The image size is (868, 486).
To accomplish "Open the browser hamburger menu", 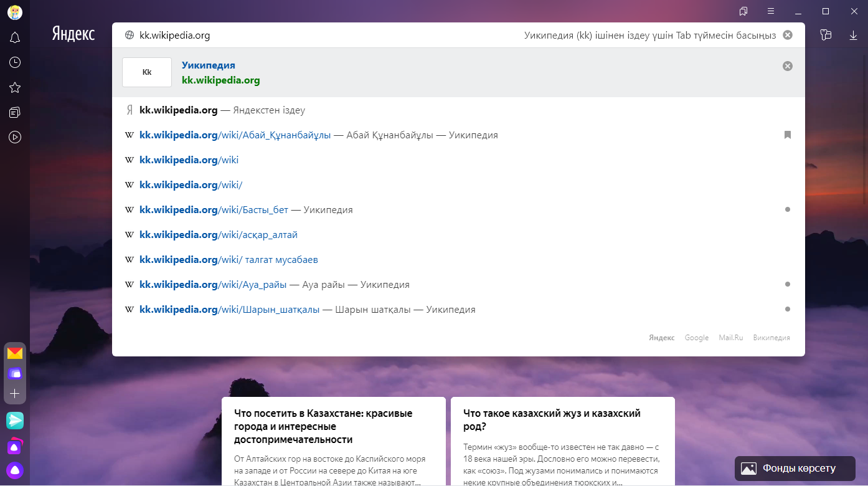I will (x=771, y=11).
